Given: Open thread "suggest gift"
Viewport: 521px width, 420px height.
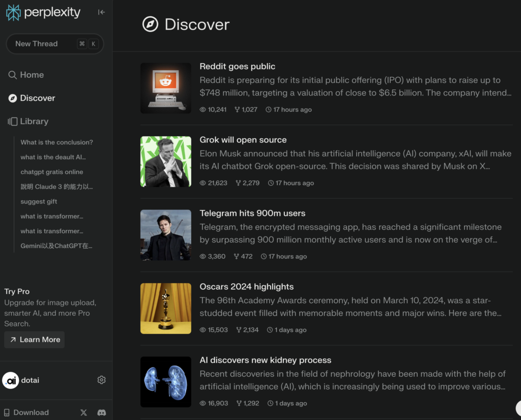Looking at the screenshot, I should pos(39,201).
